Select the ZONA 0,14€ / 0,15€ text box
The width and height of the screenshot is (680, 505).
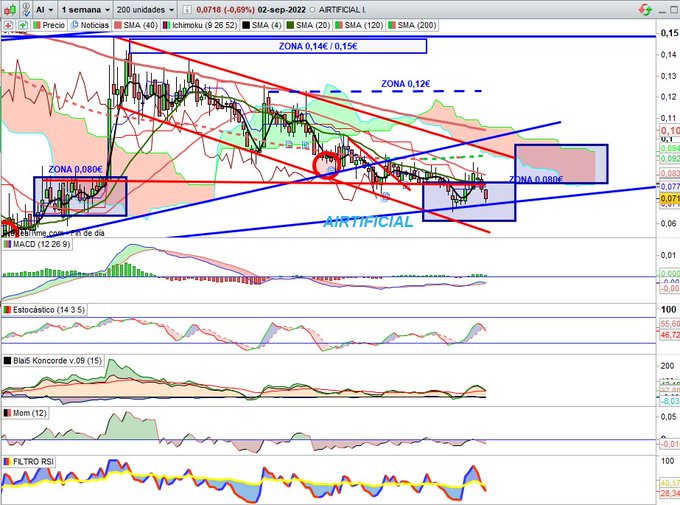(278, 46)
